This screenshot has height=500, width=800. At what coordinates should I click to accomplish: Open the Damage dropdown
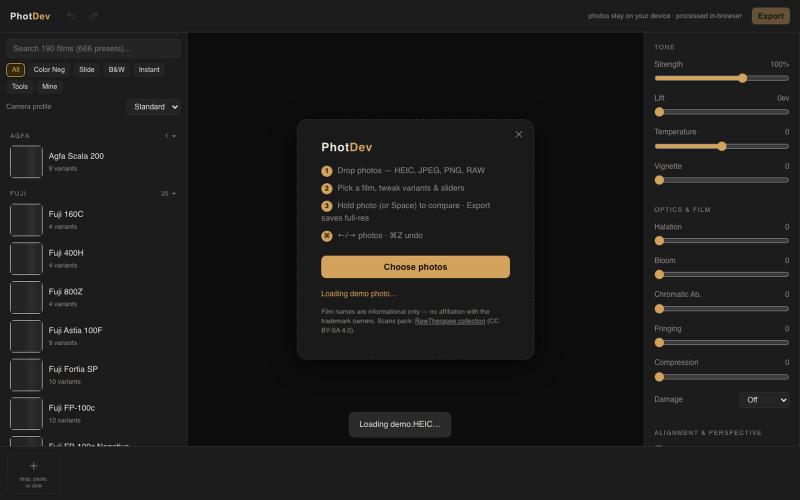[764, 399]
